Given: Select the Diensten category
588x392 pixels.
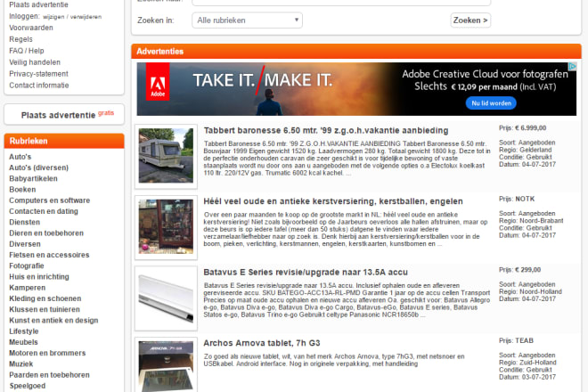Looking at the screenshot, I should (x=24, y=222).
